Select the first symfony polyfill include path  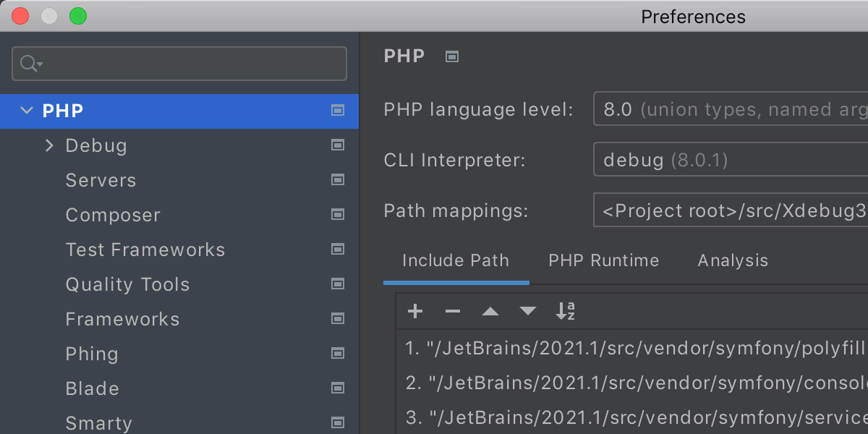point(635,348)
